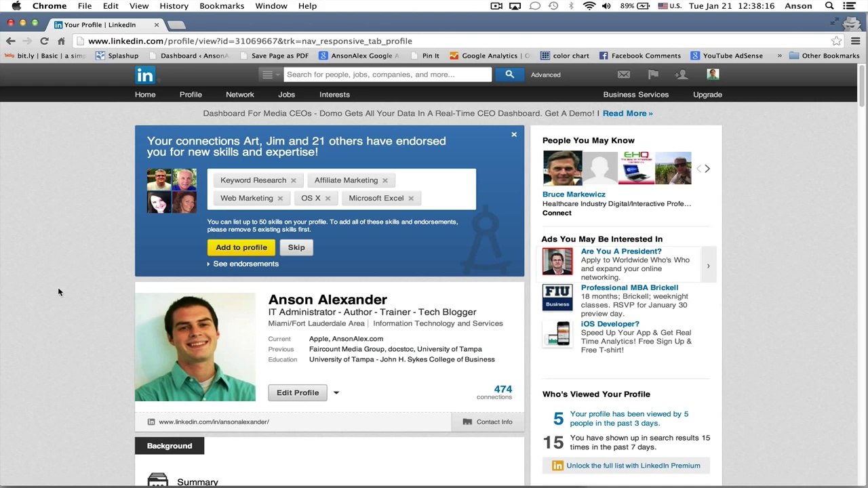Click the Add to profile button
The width and height of the screenshot is (868, 488).
[241, 247]
